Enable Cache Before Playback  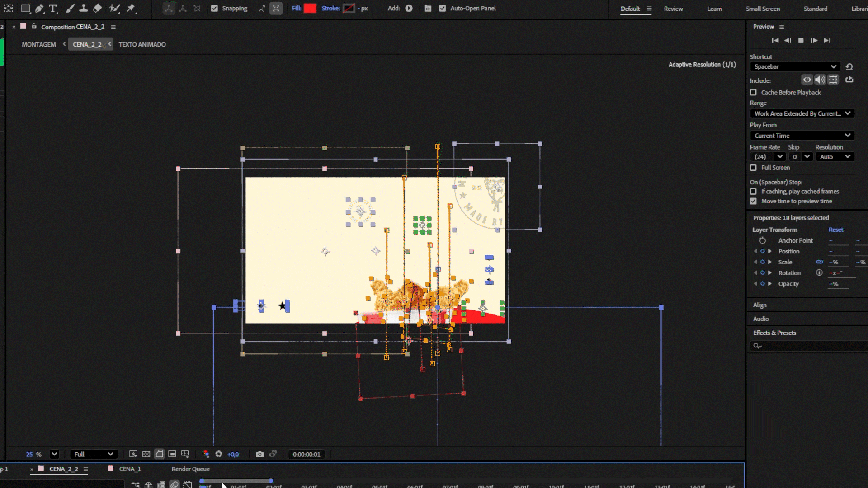(753, 92)
